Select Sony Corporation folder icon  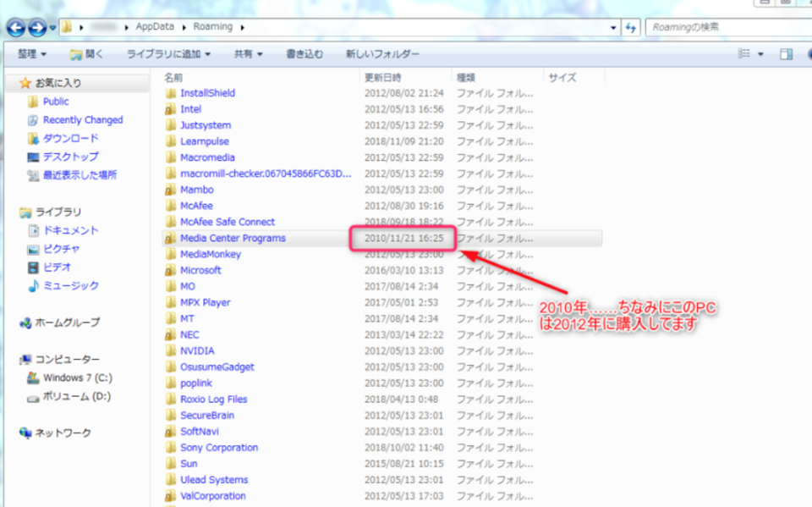(x=170, y=448)
